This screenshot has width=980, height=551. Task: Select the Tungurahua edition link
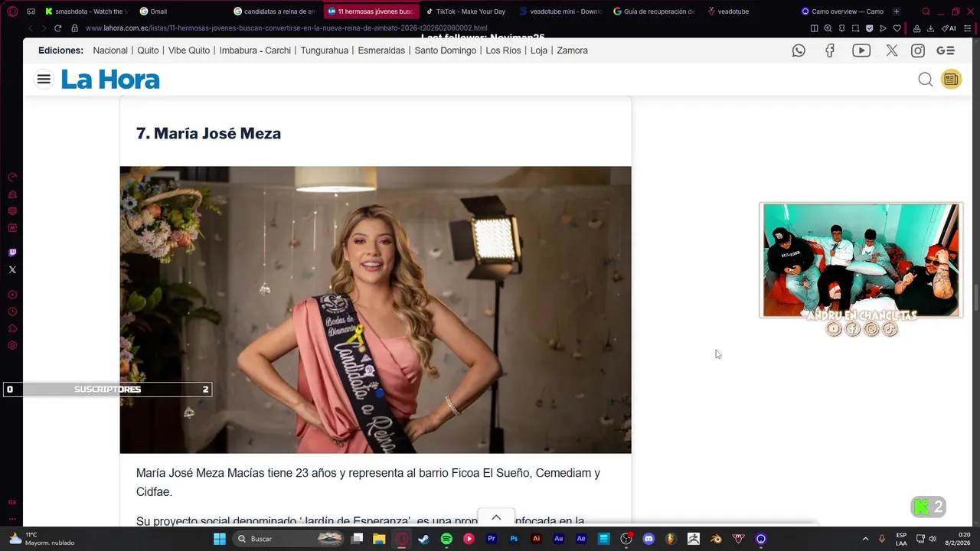(325, 51)
